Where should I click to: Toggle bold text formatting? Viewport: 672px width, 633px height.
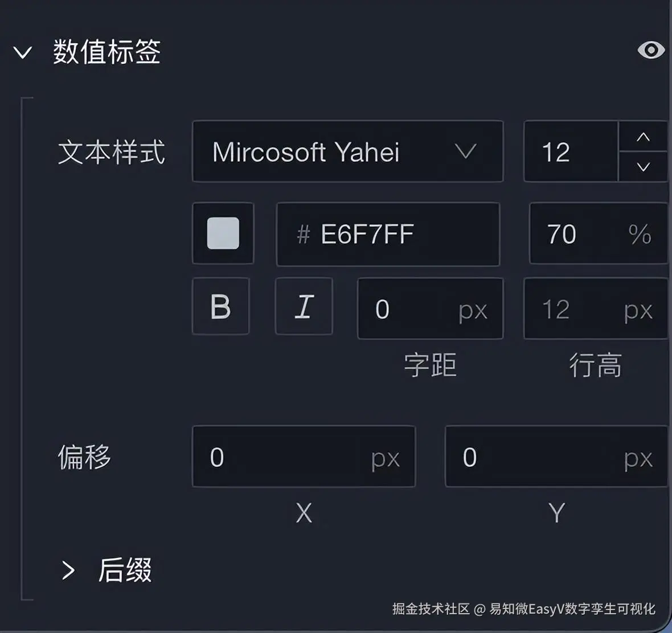tap(221, 307)
